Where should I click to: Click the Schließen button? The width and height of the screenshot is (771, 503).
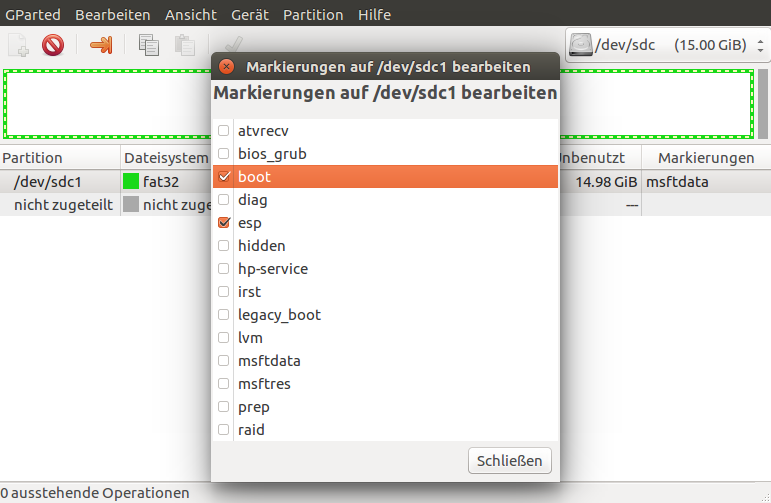point(509,461)
